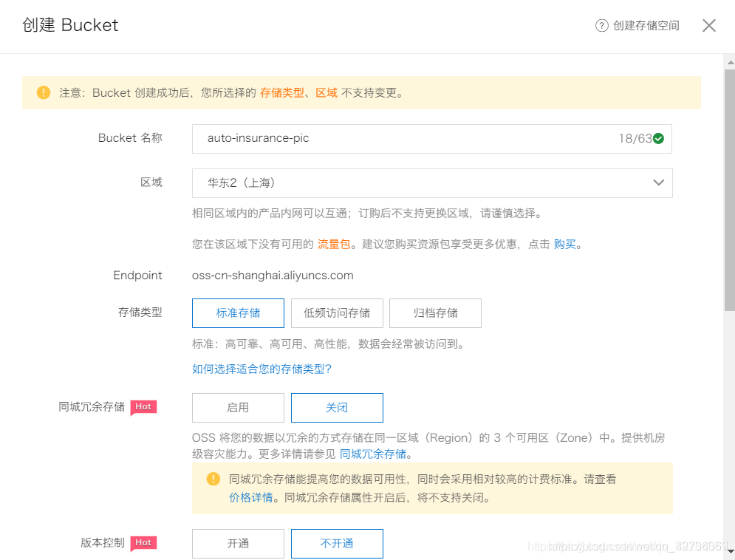
Task: Open the 同城冗余存储 documentation link
Action: click(x=372, y=454)
